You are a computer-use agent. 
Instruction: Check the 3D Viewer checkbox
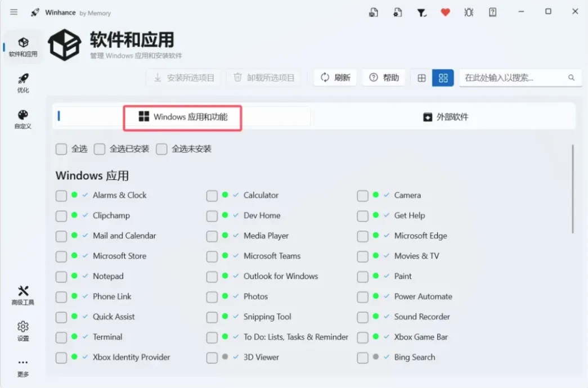212,358
